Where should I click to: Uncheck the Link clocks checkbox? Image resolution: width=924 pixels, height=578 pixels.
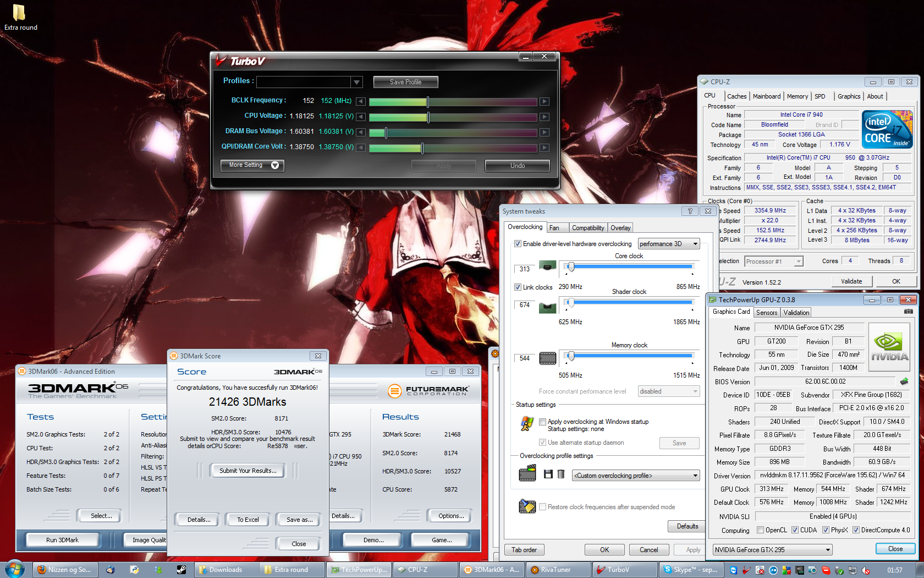tap(518, 287)
